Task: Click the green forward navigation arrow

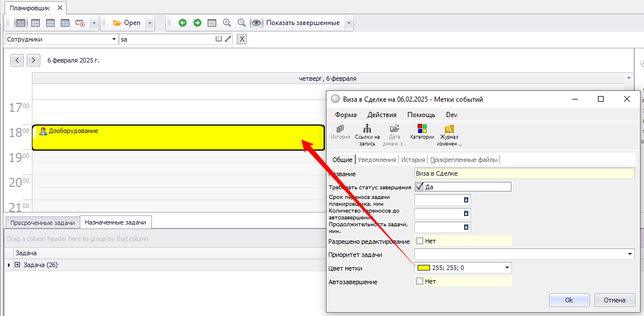Action: (x=197, y=23)
